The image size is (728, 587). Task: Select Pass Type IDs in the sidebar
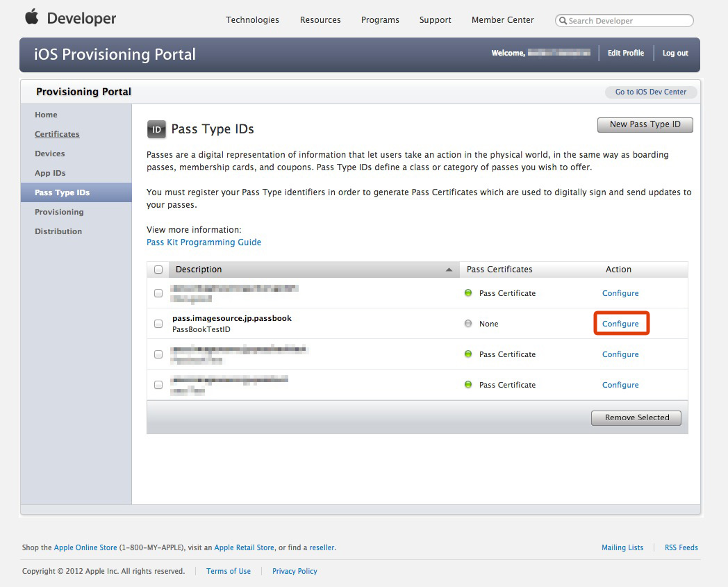[76, 192]
